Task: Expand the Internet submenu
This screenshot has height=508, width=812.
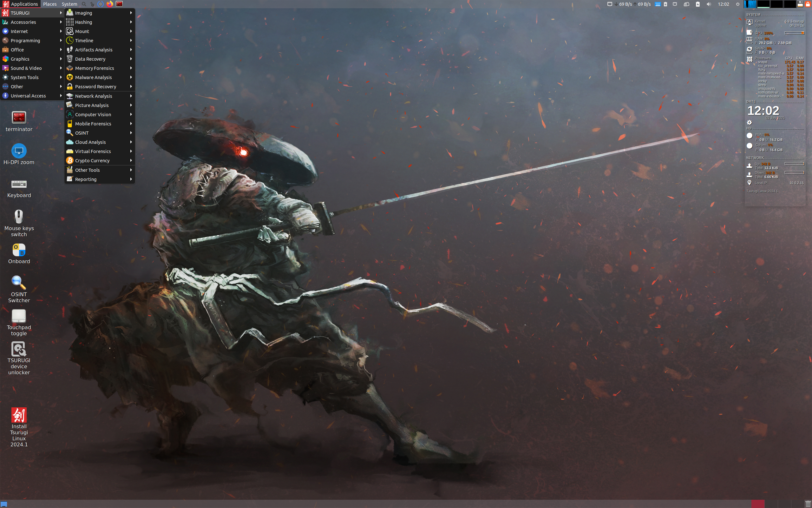Action: pos(32,31)
